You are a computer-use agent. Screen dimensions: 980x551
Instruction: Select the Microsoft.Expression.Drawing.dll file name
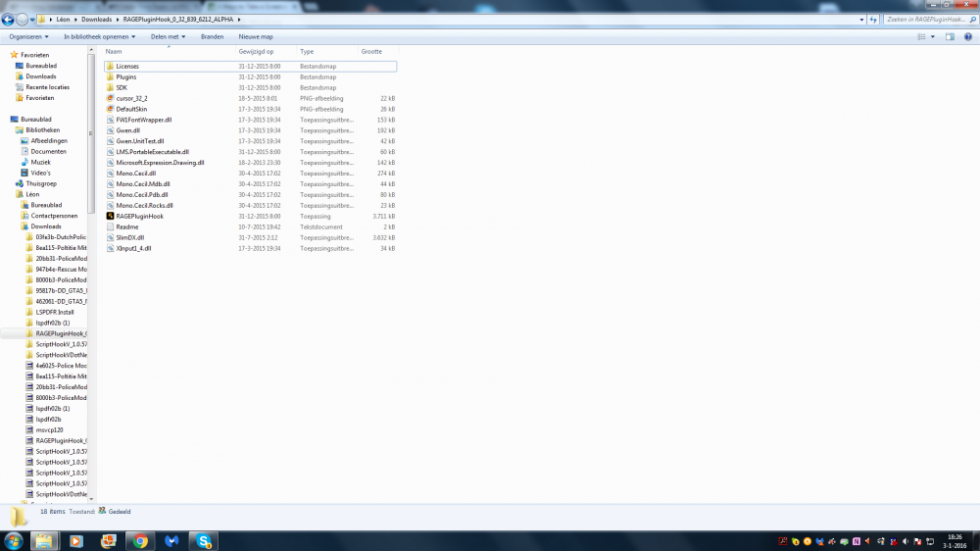(160, 163)
